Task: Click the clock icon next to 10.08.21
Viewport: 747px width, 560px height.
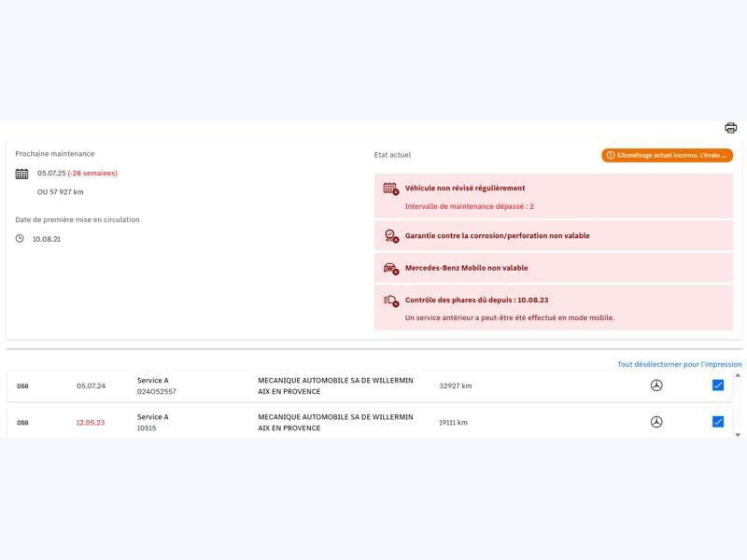Action: (x=21, y=239)
